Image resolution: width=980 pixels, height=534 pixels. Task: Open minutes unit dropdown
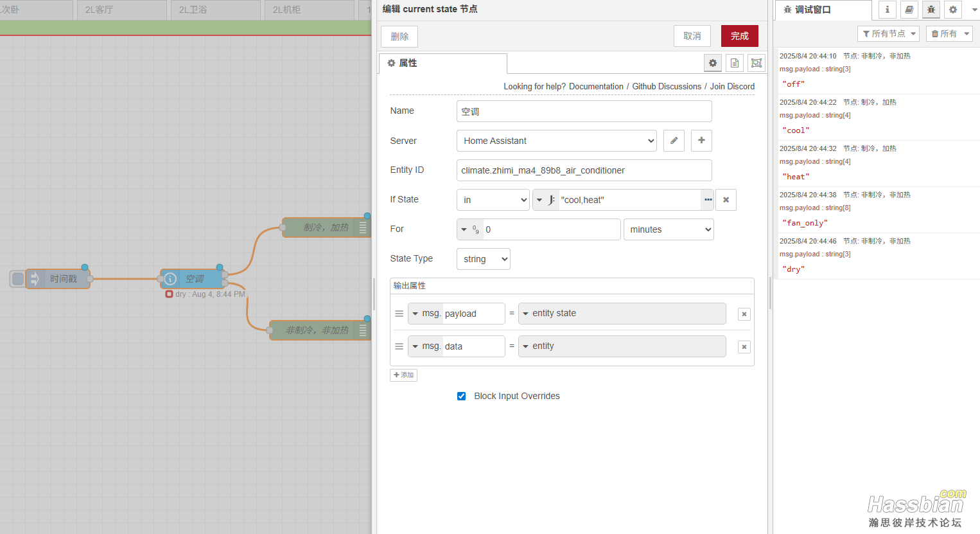tap(669, 229)
